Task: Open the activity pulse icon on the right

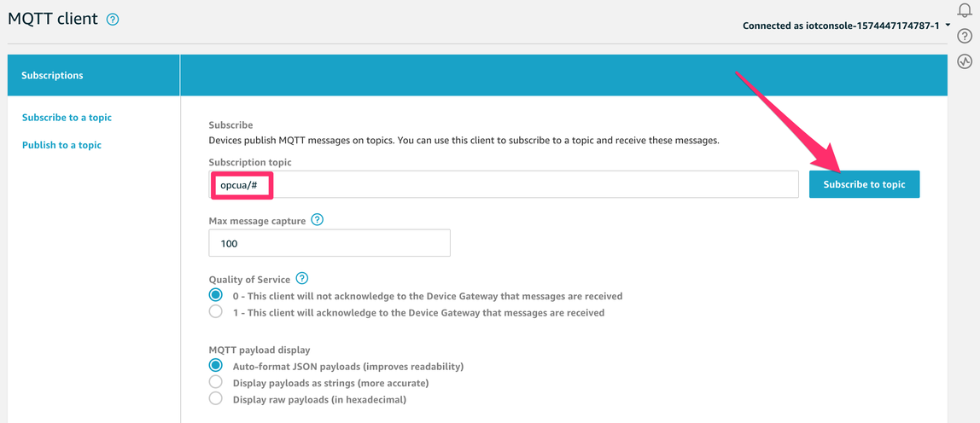Action: click(x=965, y=61)
